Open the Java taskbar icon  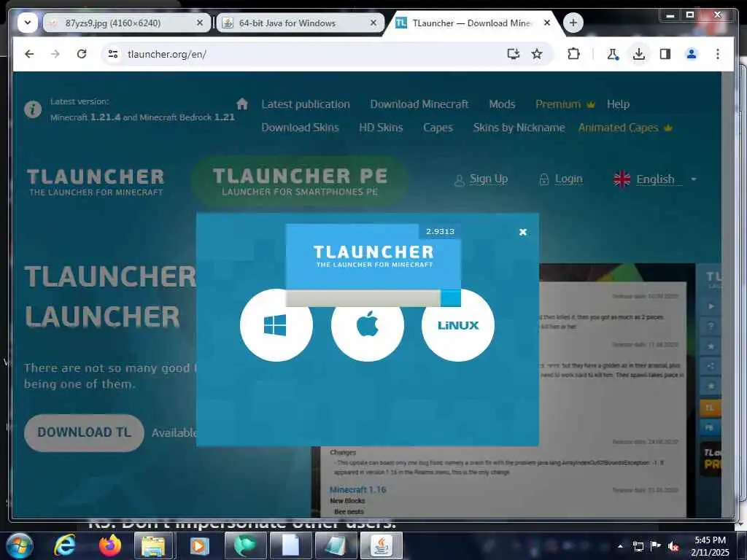click(381, 545)
